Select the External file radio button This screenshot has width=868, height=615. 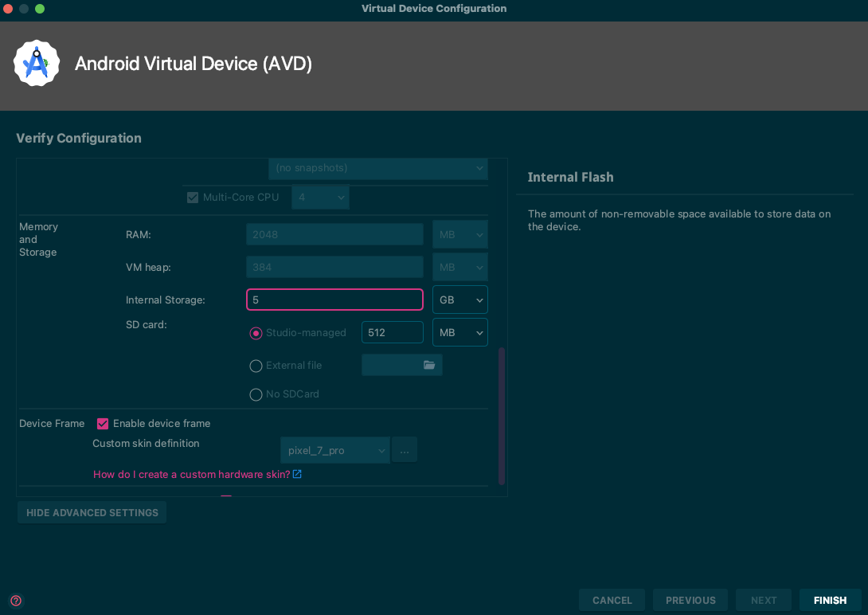click(256, 366)
